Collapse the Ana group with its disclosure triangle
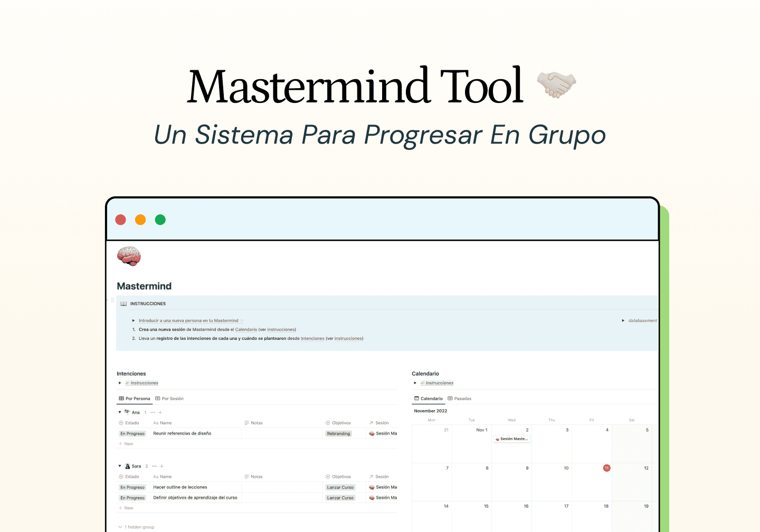 (x=120, y=412)
